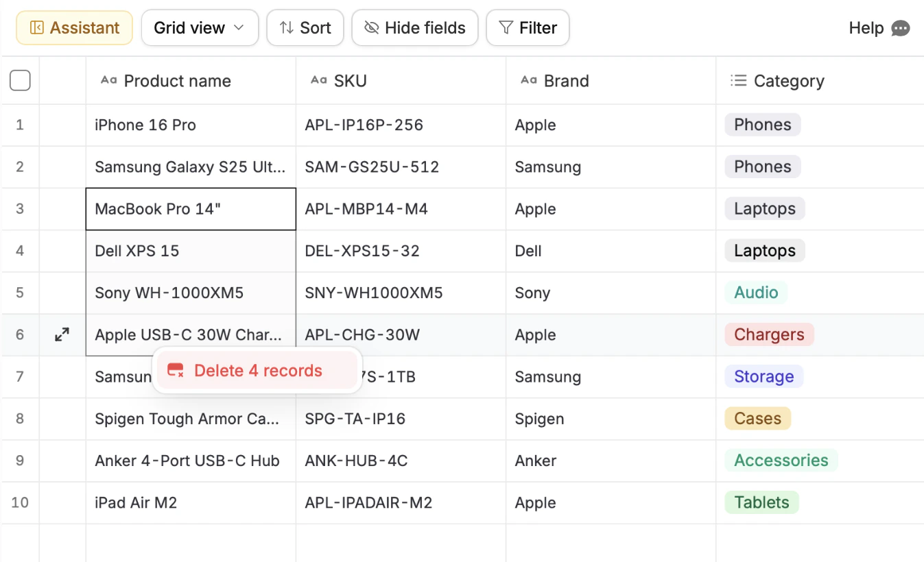This screenshot has width=924, height=562.
Task: Click the Brand column header
Action: [x=611, y=81]
